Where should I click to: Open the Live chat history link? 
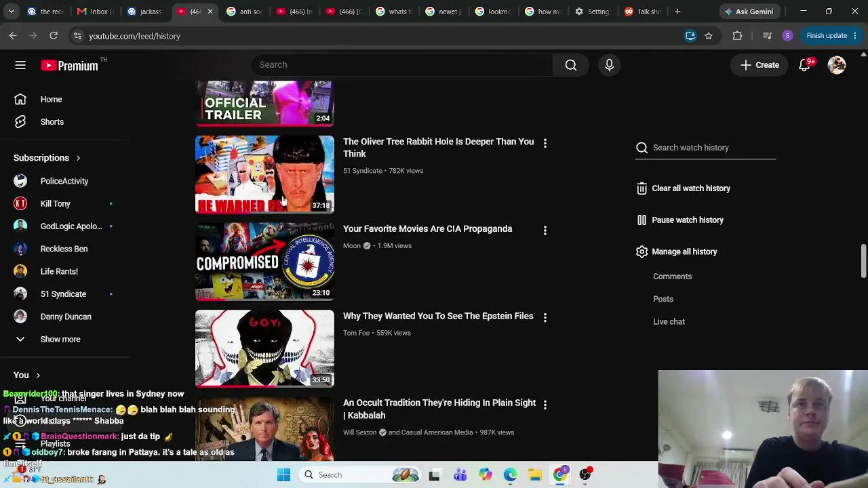tap(669, 322)
